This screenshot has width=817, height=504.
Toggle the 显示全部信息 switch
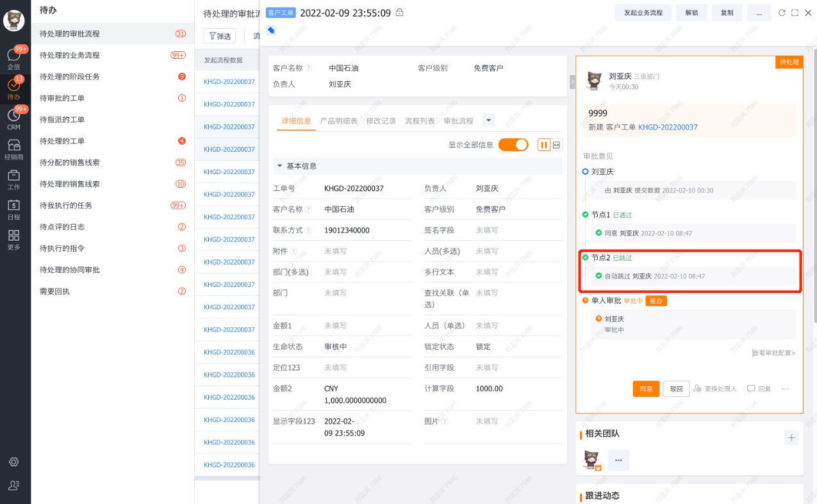pos(513,145)
